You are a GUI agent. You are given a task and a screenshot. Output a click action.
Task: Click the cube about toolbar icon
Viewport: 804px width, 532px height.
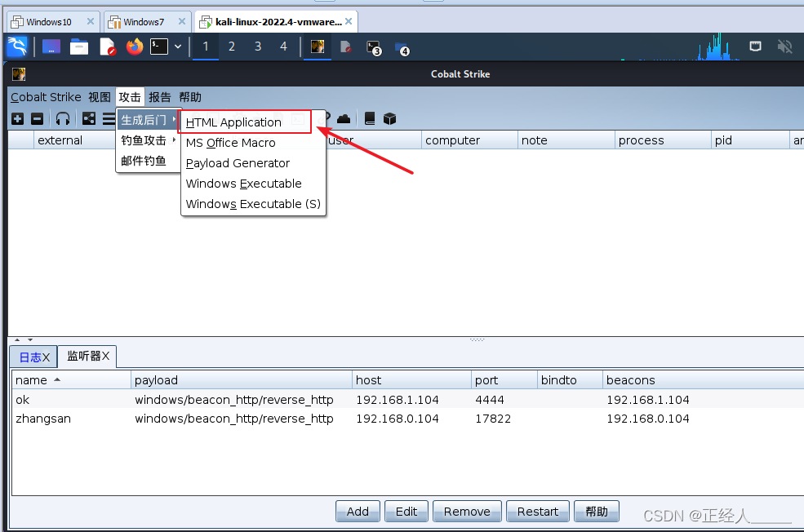point(389,119)
